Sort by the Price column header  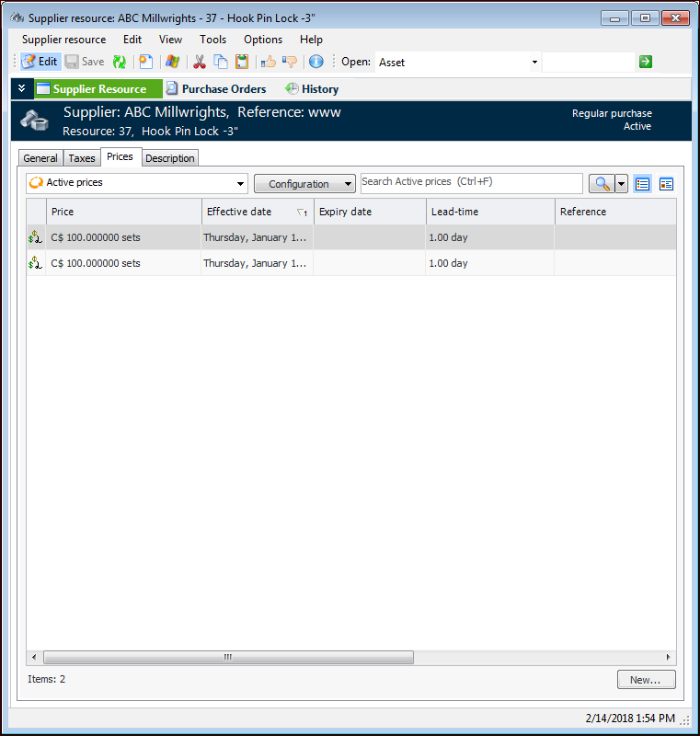(x=124, y=212)
